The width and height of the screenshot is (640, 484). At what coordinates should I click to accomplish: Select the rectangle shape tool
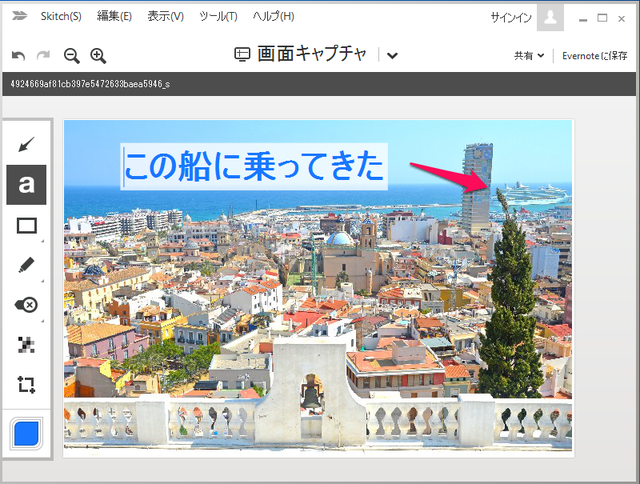[x=26, y=225]
